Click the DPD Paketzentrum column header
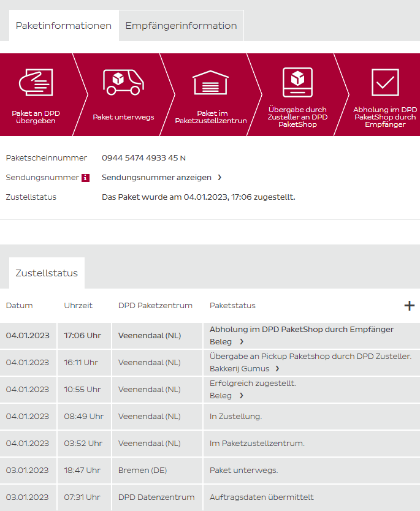The image size is (420, 511). coord(155,306)
